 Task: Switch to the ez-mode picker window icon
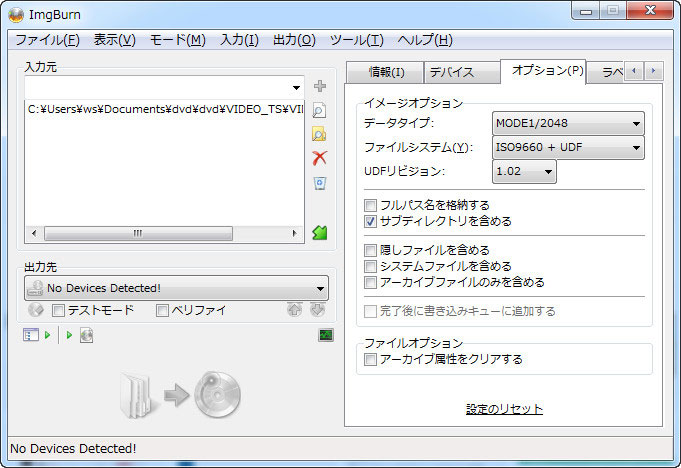click(31, 335)
